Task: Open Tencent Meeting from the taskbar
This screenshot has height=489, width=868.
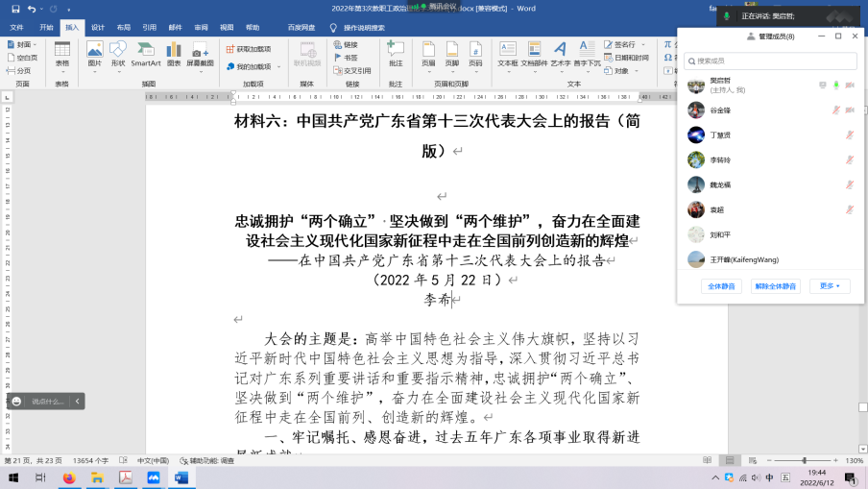Action: coord(154,477)
